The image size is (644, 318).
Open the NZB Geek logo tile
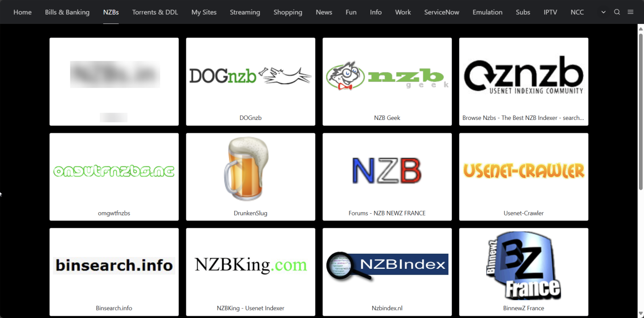[x=387, y=75]
